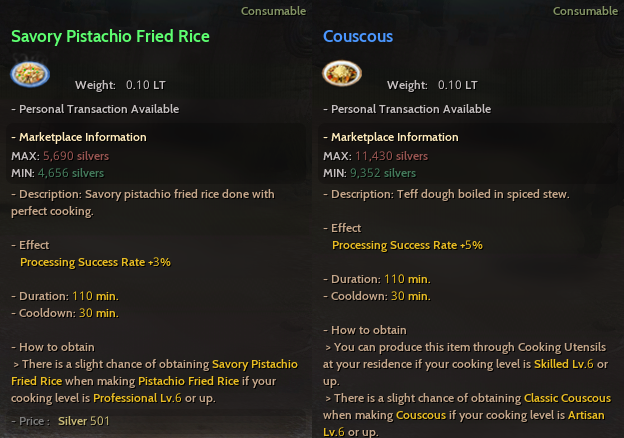624x438 pixels.
Task: Click the Couscous dish item icon
Action: [x=342, y=75]
